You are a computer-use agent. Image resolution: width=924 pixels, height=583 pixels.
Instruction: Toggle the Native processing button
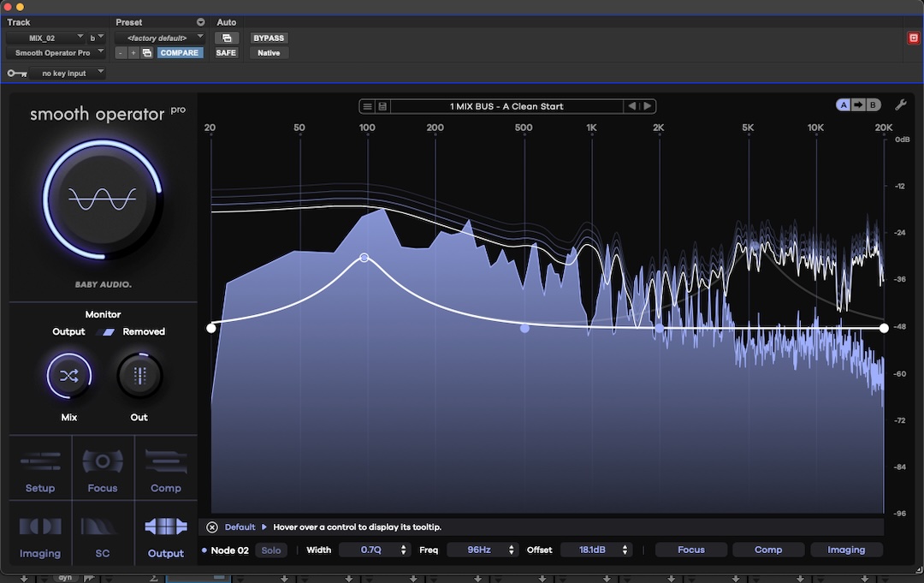pos(269,53)
